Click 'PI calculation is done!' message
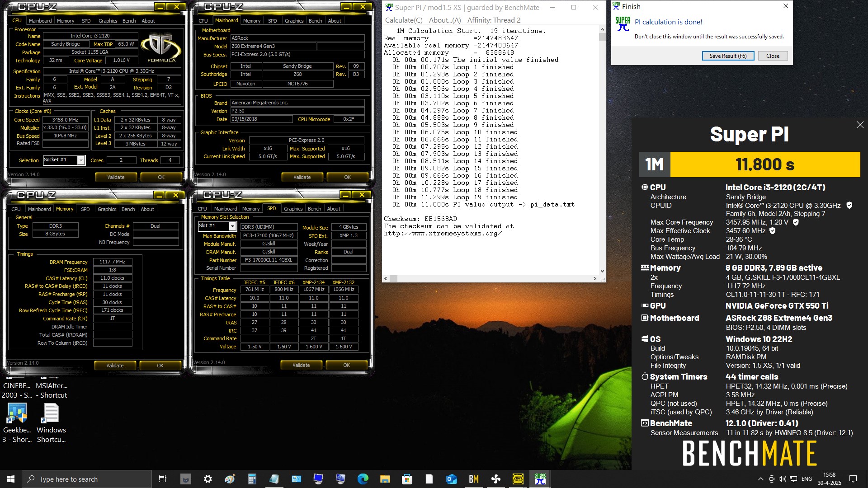The image size is (868, 488). coord(668,22)
